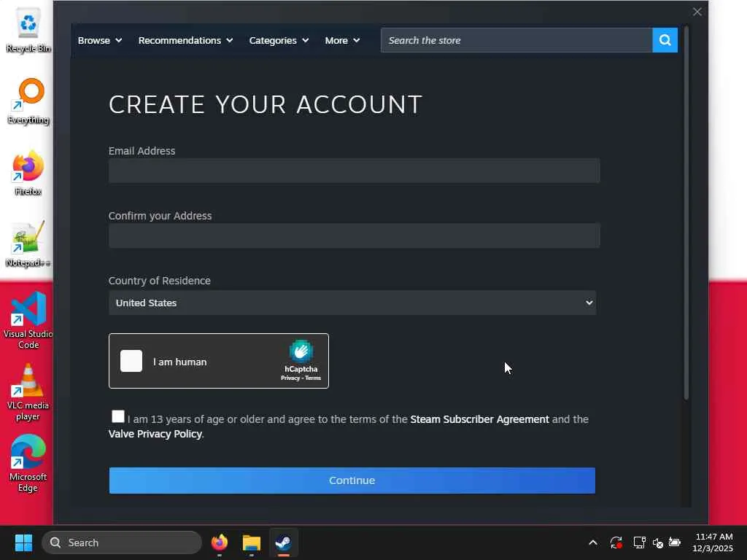Image resolution: width=747 pixels, height=560 pixels.
Task: Open the Windows Start menu
Action: tap(23, 542)
